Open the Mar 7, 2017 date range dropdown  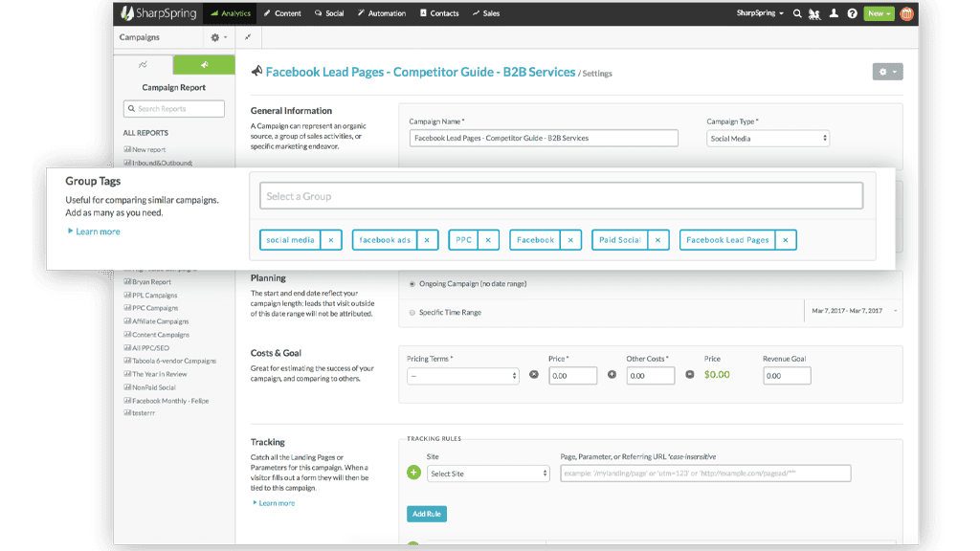pyautogui.click(x=854, y=311)
